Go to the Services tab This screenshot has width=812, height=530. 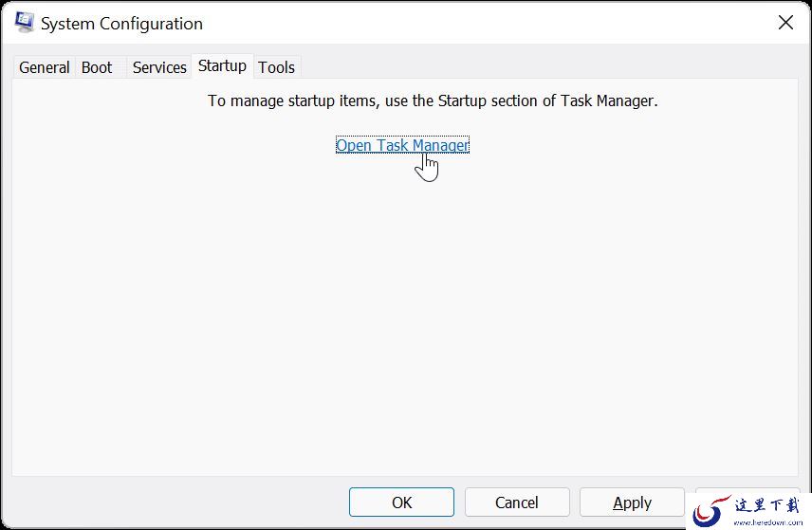159,67
